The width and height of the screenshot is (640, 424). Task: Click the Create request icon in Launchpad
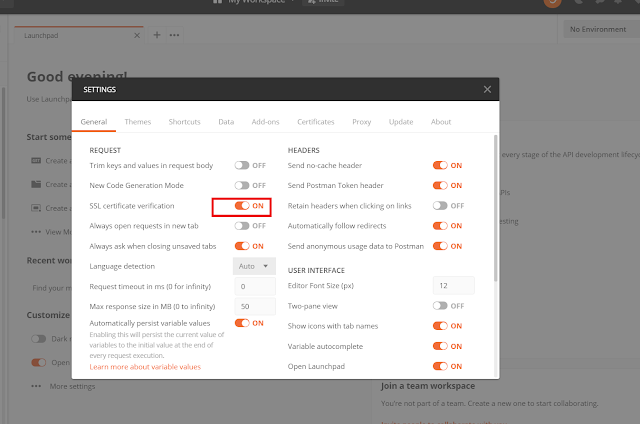(36, 160)
